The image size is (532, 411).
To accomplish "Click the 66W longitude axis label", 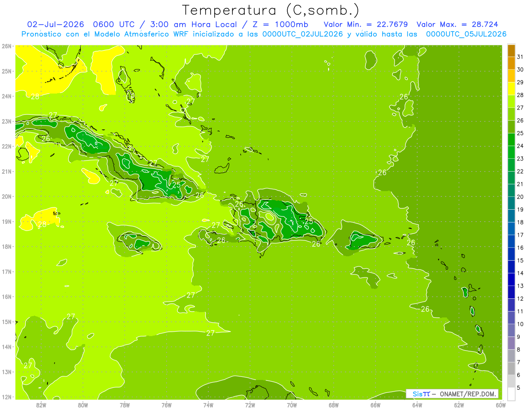I will pos(376,405).
